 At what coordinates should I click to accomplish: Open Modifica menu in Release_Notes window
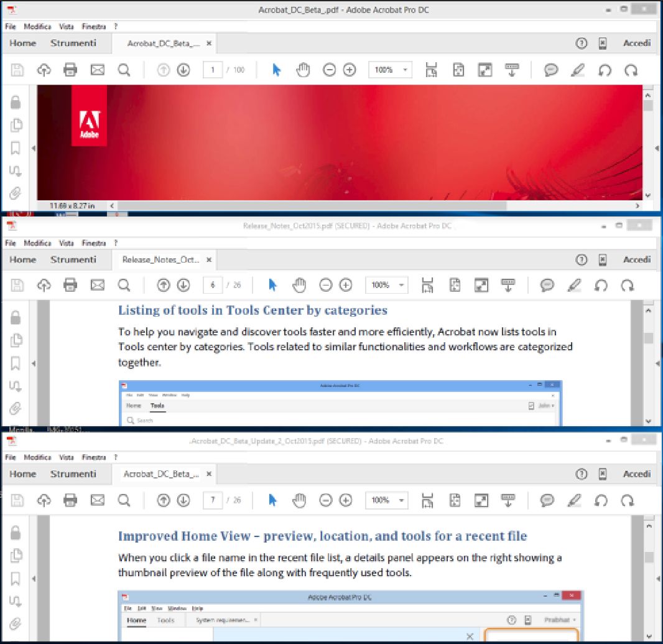pyautogui.click(x=37, y=243)
